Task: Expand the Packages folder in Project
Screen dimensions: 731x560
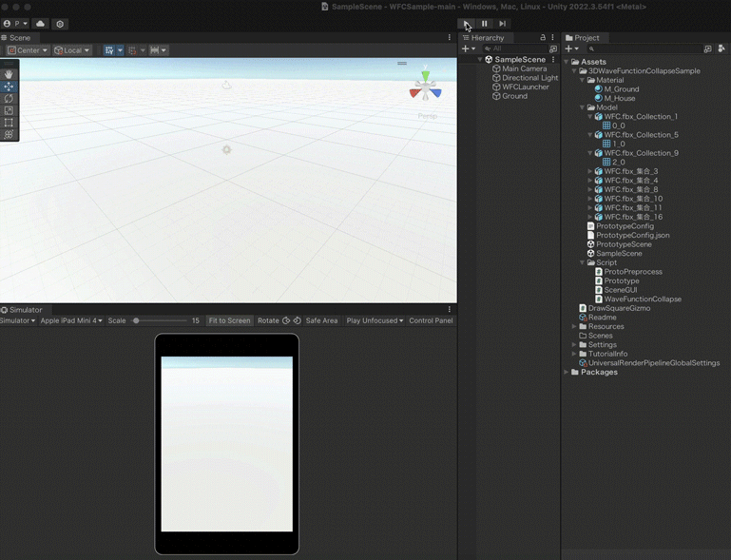Action: click(x=567, y=372)
